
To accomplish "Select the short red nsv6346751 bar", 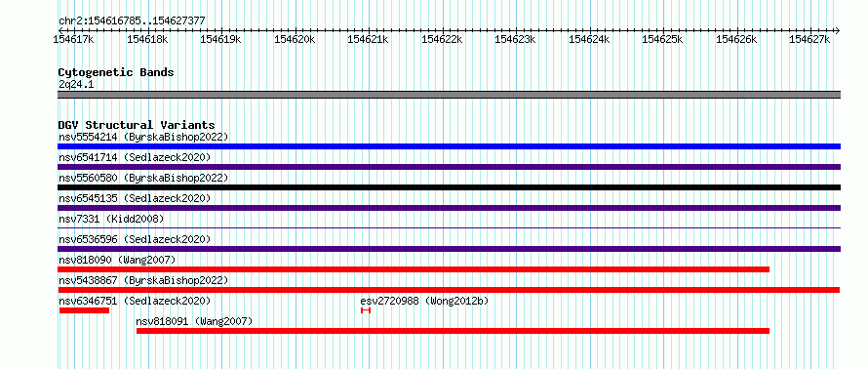I will click(x=84, y=310).
